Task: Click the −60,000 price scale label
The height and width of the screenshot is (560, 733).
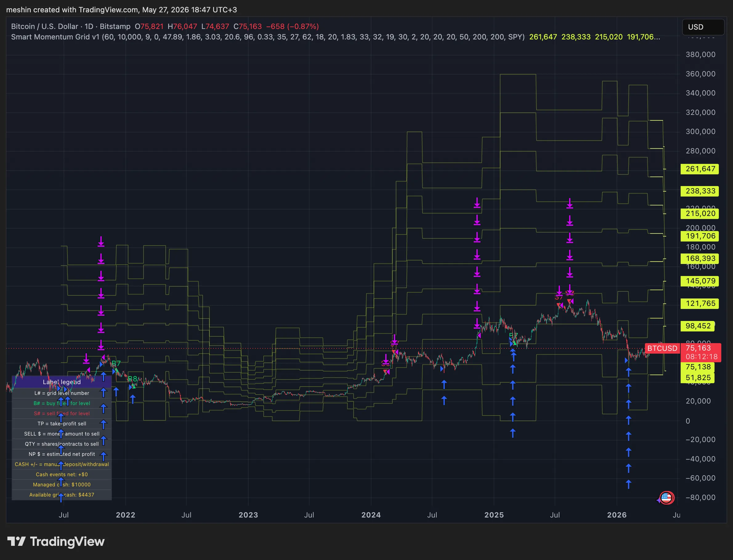Action: (x=700, y=478)
